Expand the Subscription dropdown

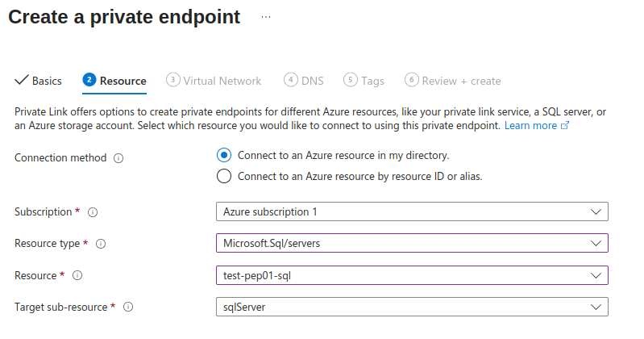[412, 211]
